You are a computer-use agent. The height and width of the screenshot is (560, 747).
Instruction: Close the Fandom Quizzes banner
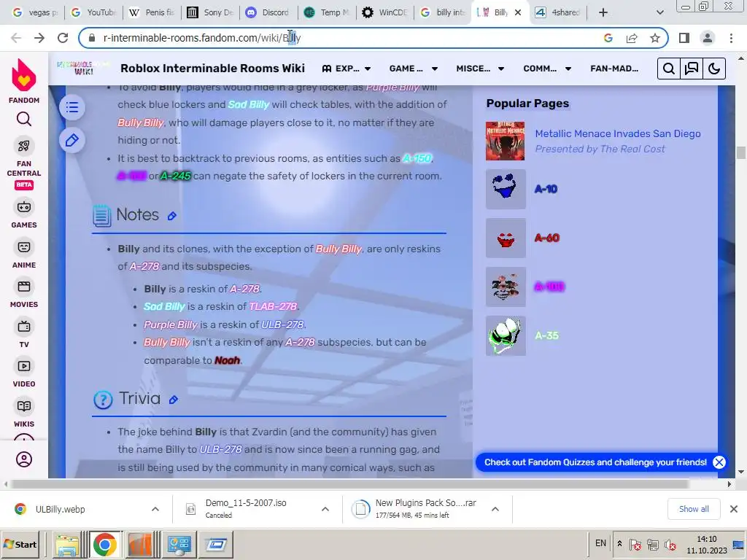tap(719, 462)
